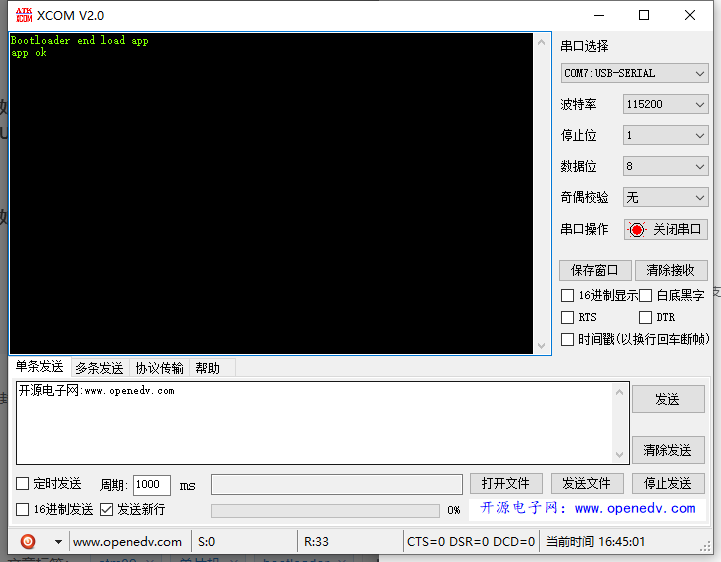Image resolution: width=721 pixels, height=562 pixels.
Task: Minimize the XCOM V2.0 window
Action: pyautogui.click(x=599, y=15)
